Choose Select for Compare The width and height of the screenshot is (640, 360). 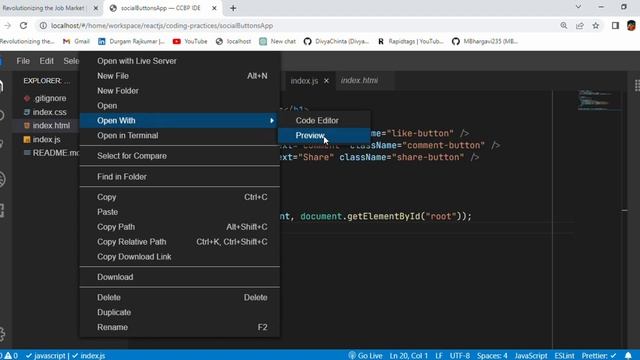(180, 156)
